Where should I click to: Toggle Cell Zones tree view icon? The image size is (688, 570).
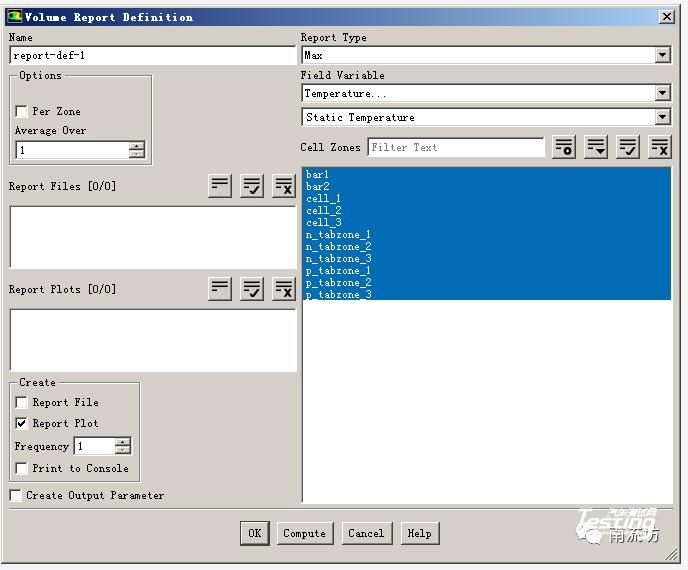point(596,147)
